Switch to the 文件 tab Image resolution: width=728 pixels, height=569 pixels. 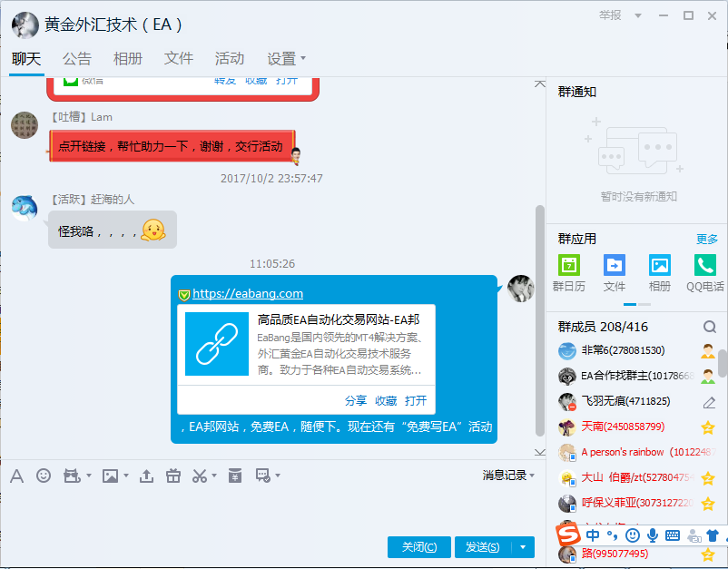178,58
